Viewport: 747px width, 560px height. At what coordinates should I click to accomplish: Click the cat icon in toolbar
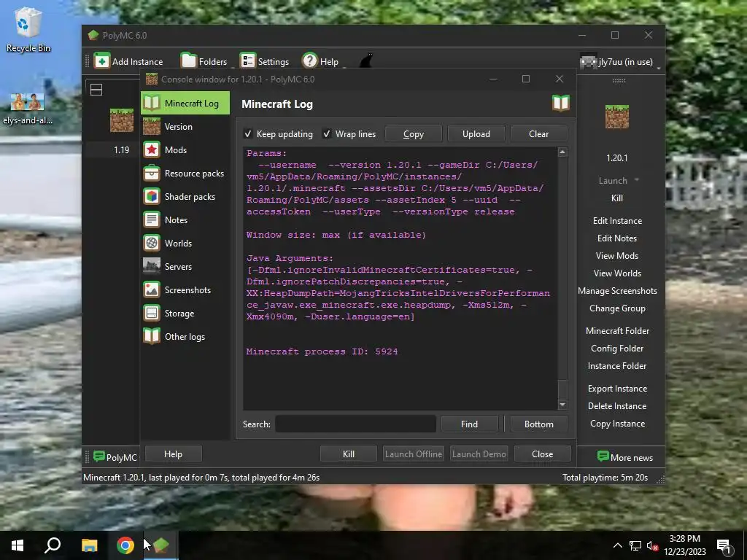(365, 61)
